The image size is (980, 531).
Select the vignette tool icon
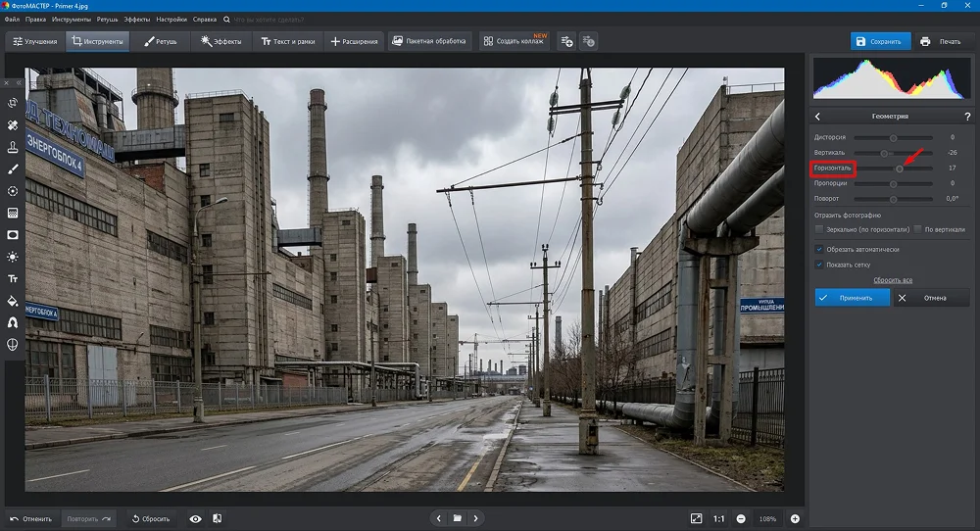pos(13,235)
